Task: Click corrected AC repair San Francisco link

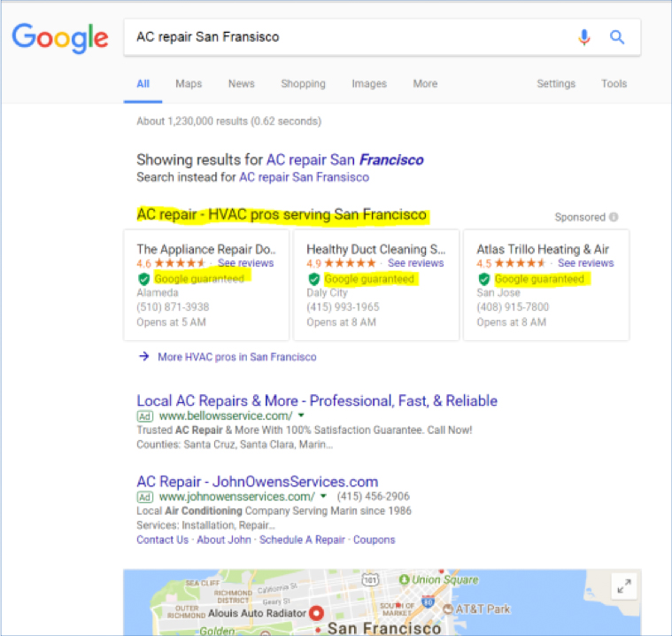Action: 345,160
